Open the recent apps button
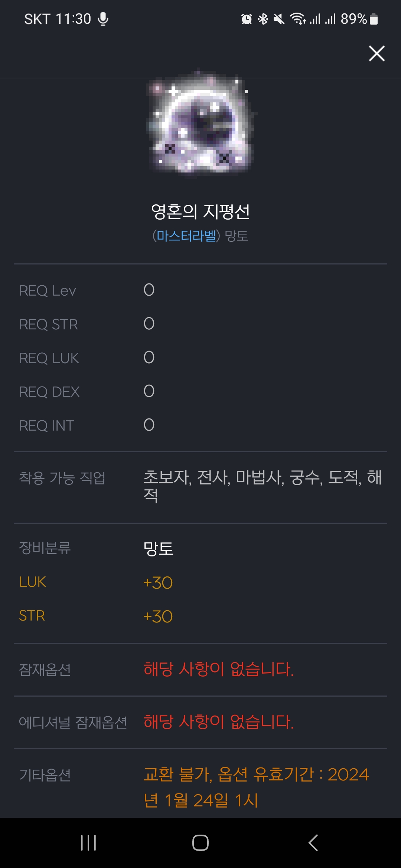This screenshot has width=401, height=868. (88, 843)
